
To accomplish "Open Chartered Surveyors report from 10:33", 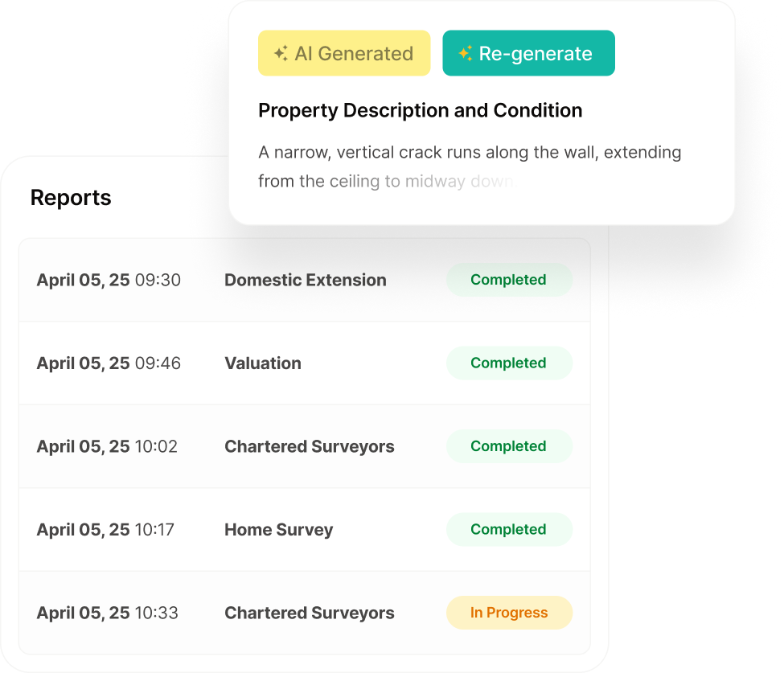I will click(305, 613).
